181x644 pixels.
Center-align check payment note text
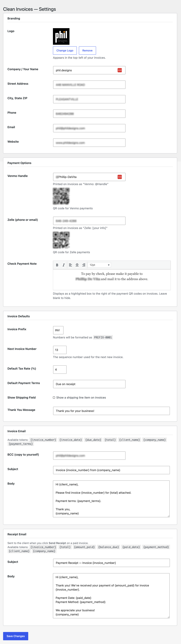point(77,265)
